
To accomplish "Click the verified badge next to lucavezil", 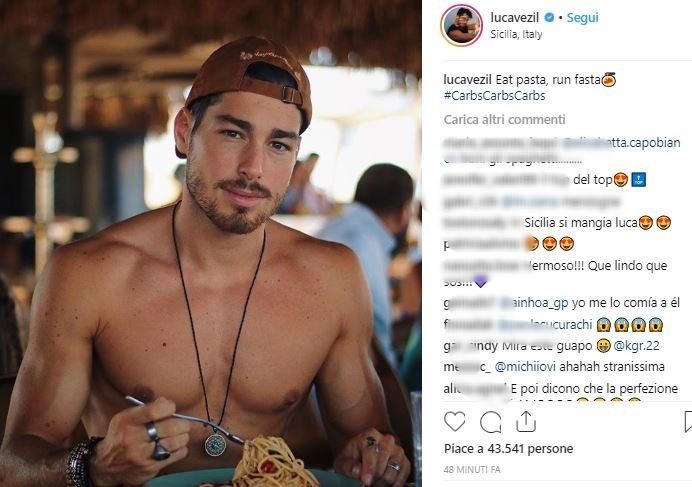I will pos(549,18).
